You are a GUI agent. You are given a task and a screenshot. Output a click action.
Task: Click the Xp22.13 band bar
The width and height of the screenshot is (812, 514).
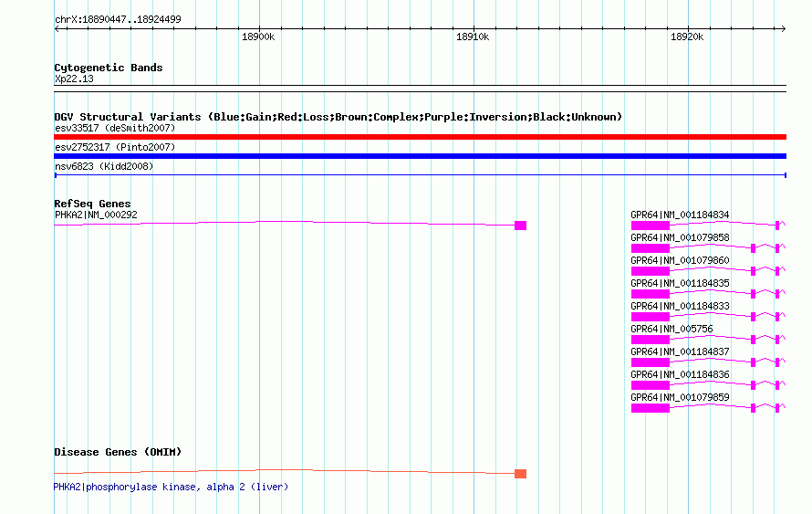(420, 89)
